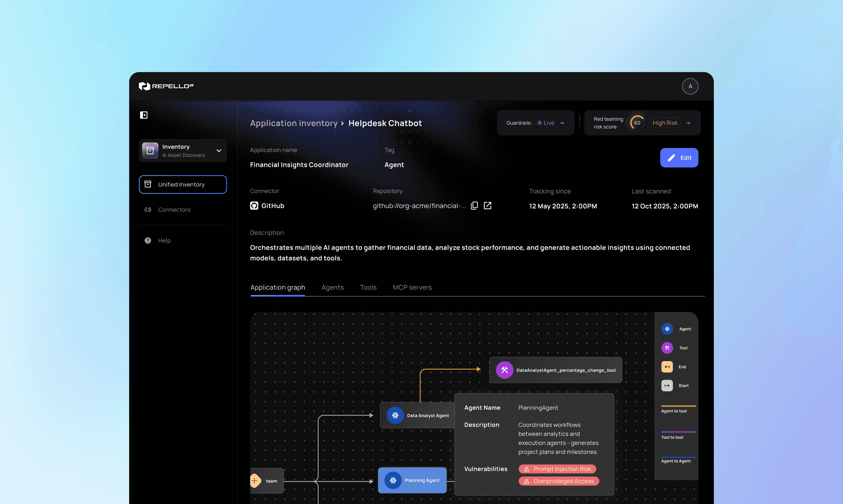Image resolution: width=843 pixels, height=504 pixels.
Task: Copy the repository URL
Action: [x=475, y=205]
